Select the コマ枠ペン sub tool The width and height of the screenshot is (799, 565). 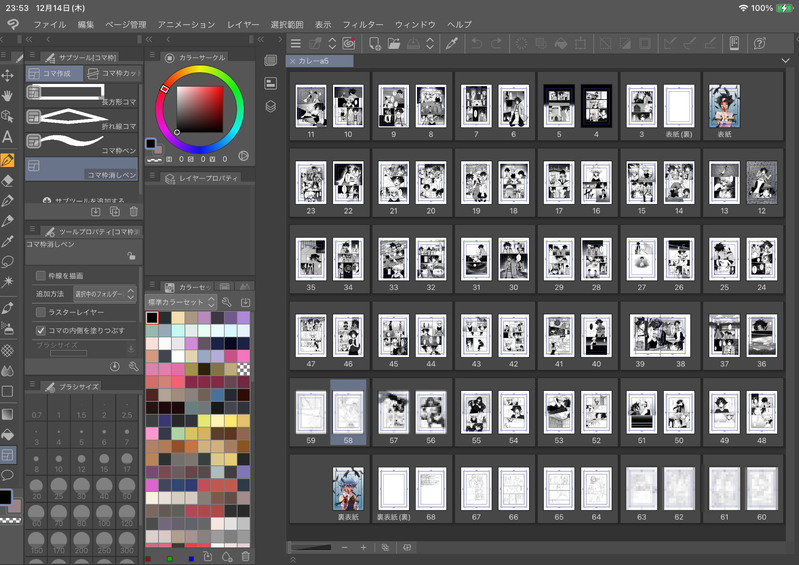click(82, 144)
